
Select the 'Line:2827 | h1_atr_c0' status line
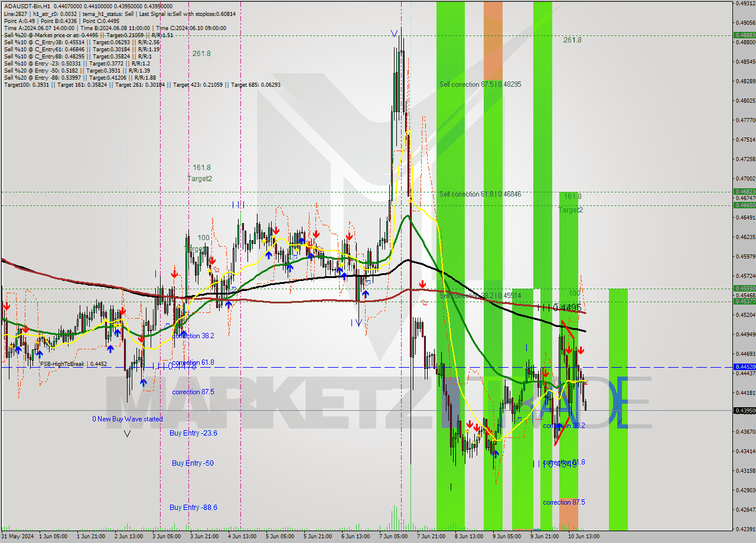tap(119, 14)
